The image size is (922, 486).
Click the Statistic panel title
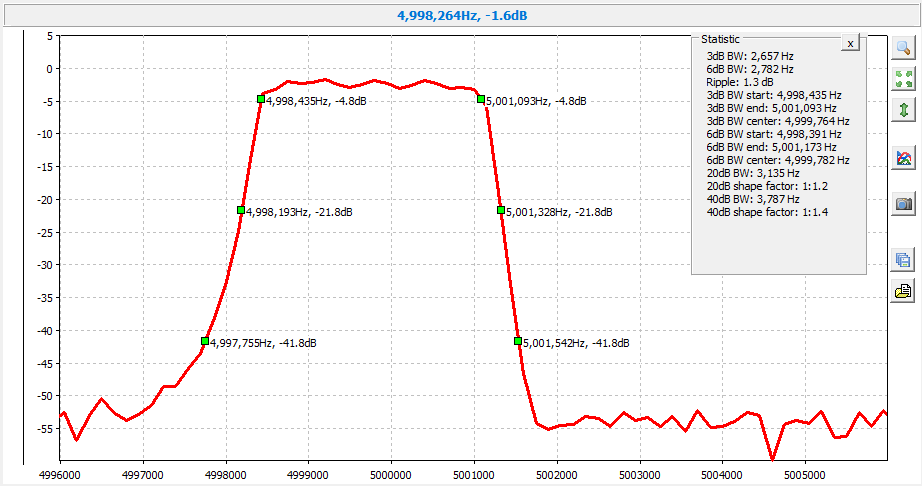point(720,39)
